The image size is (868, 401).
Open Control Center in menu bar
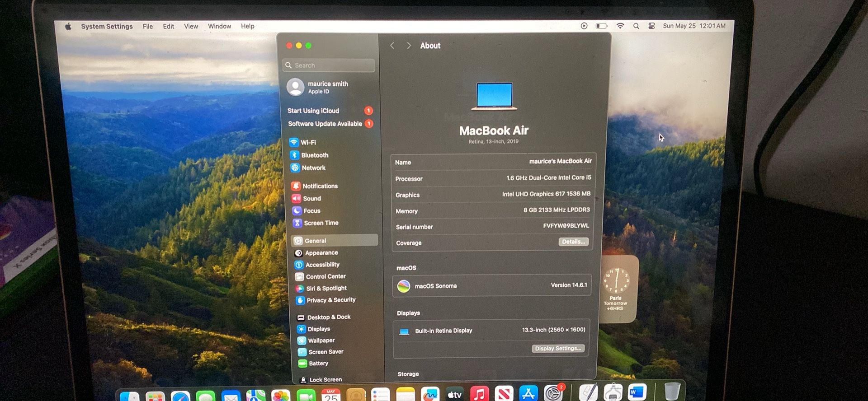651,26
